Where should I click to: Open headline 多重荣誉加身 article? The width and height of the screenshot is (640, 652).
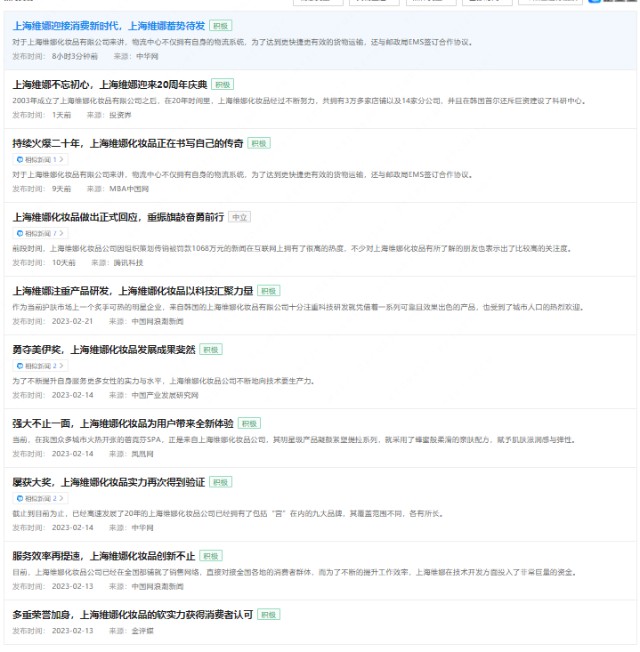coord(132,614)
